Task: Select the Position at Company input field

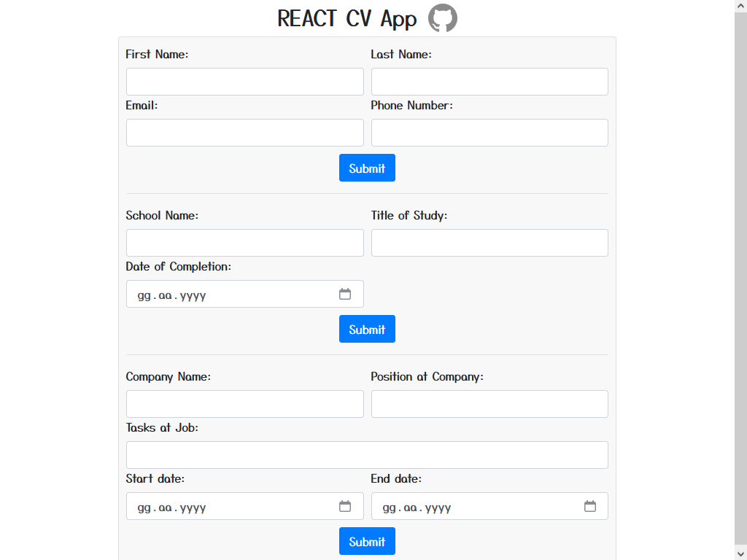Action: 489,403
